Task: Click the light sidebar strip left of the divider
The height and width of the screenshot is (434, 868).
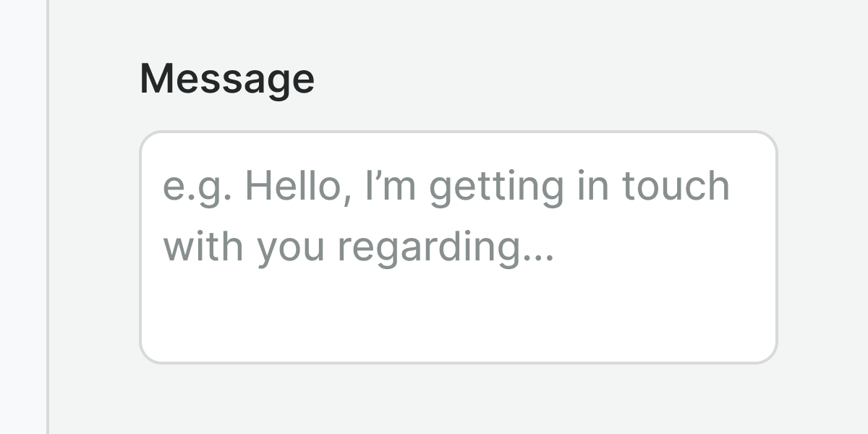Action: pos(23,217)
